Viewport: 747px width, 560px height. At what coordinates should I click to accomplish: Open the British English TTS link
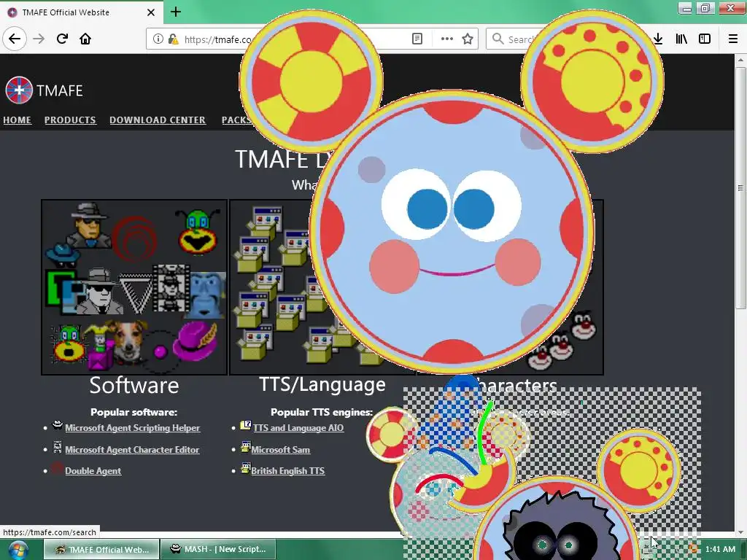[x=287, y=470]
